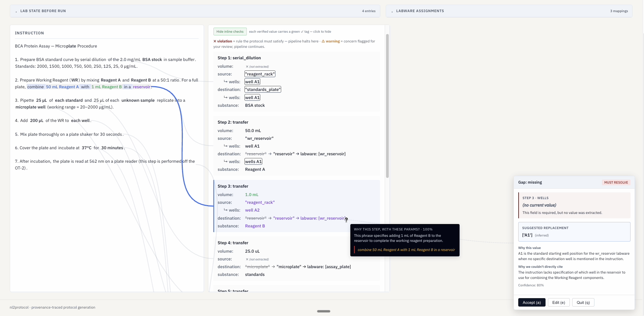This screenshot has width=644, height=316.
Task: Select the suggested replacement ['A1'] box
Action: point(574,232)
